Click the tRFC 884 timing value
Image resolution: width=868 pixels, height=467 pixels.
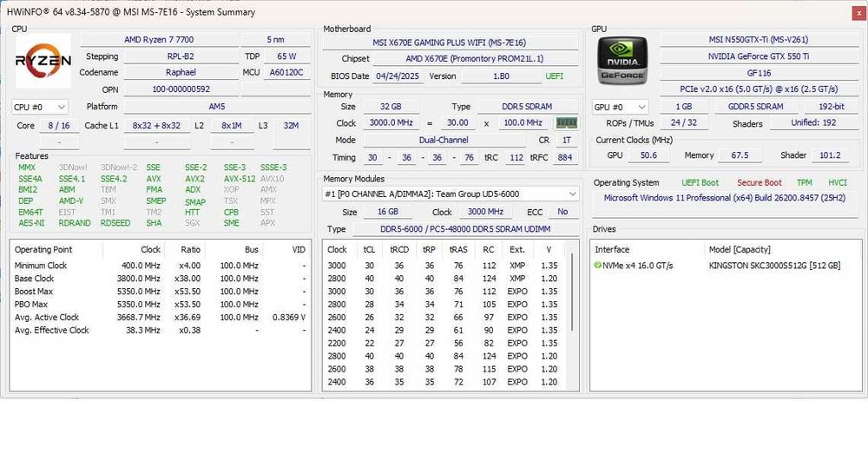[565, 158]
